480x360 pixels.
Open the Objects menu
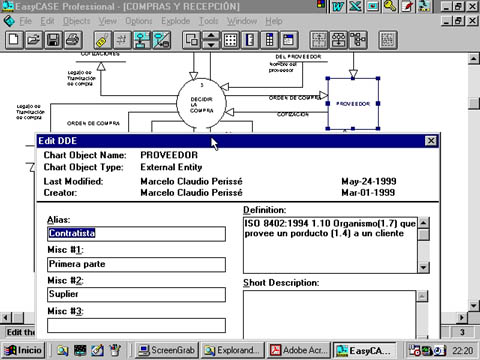pos(77,21)
